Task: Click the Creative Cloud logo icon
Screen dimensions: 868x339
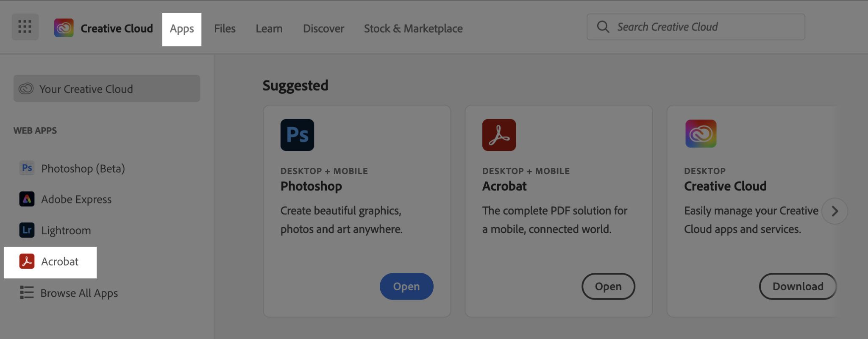Action: click(x=64, y=28)
